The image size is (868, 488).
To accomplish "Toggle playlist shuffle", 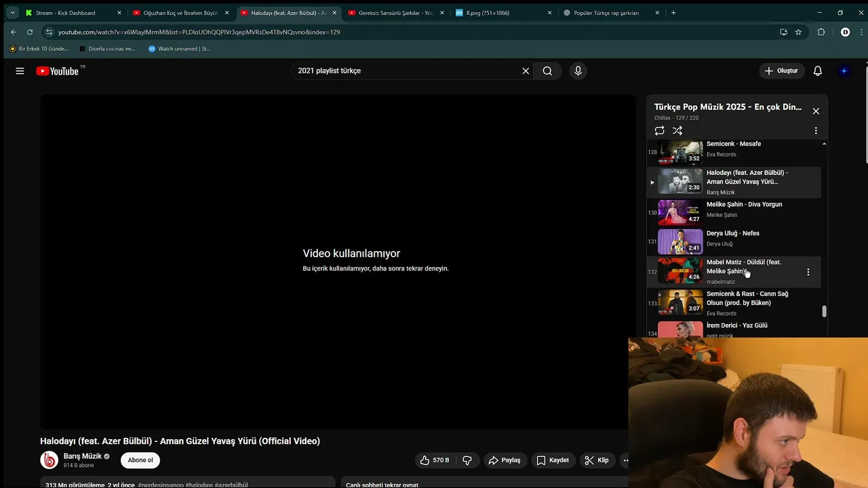I will click(x=677, y=131).
